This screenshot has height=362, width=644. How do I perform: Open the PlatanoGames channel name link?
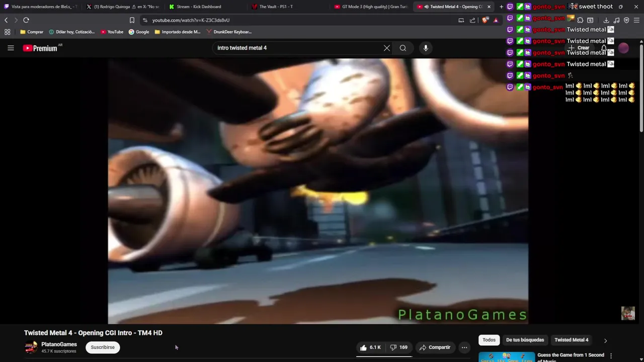coord(59,344)
